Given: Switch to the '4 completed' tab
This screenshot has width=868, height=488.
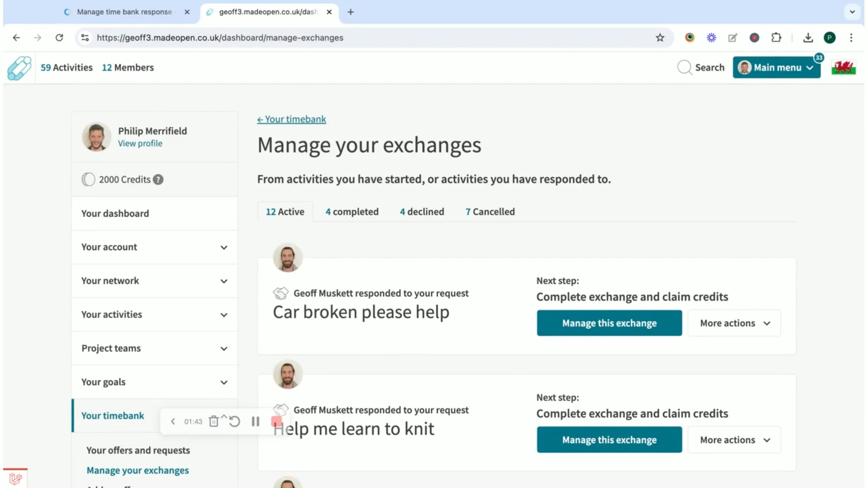Looking at the screenshot, I should point(352,211).
